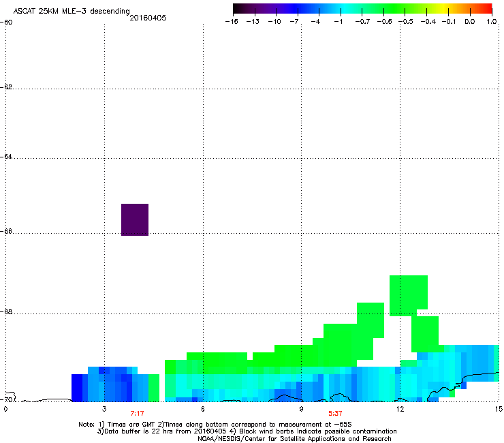This screenshot has width=504, height=443.
Task: Click the longitude axis label "9"
Action: coord(301,409)
